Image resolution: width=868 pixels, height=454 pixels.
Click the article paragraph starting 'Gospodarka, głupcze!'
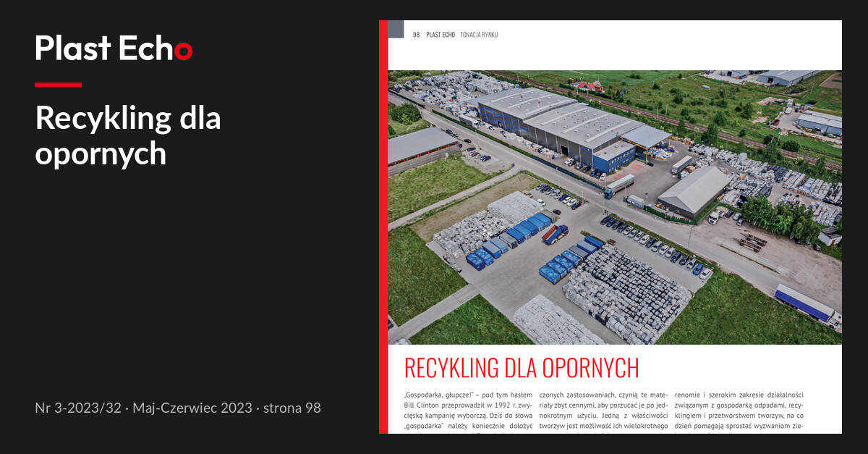(x=469, y=411)
